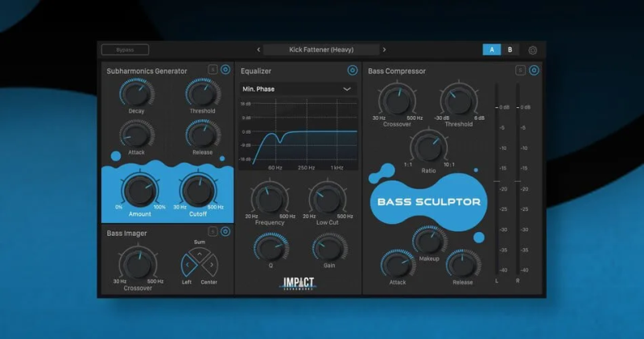
Task: Click the Impact Soundworks logo
Action: 299,283
